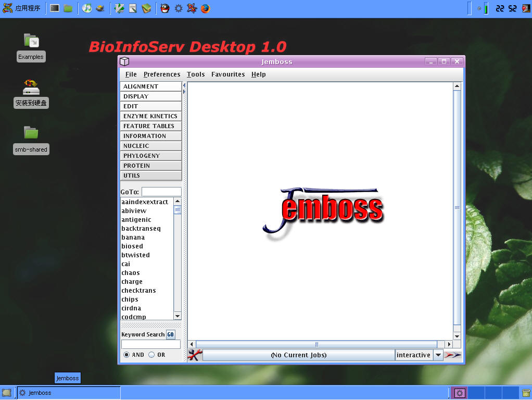Select backtranseq in program list
Image resolution: width=532 pixels, height=400 pixels.
(141, 228)
